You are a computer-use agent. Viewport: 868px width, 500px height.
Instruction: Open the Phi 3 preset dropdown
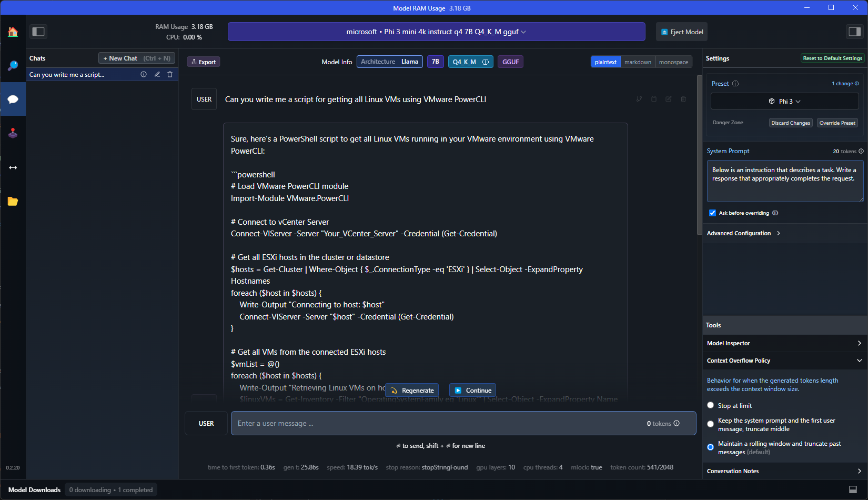click(x=784, y=101)
